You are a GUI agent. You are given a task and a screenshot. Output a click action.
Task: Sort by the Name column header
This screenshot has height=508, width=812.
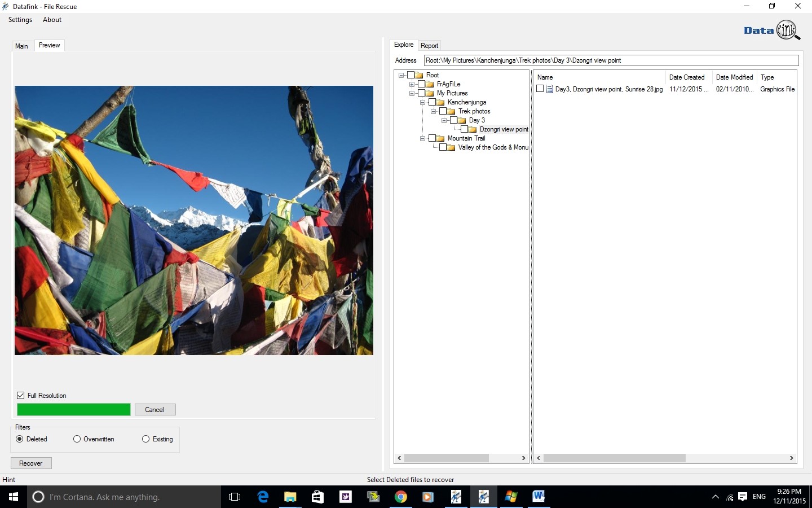[x=599, y=77]
